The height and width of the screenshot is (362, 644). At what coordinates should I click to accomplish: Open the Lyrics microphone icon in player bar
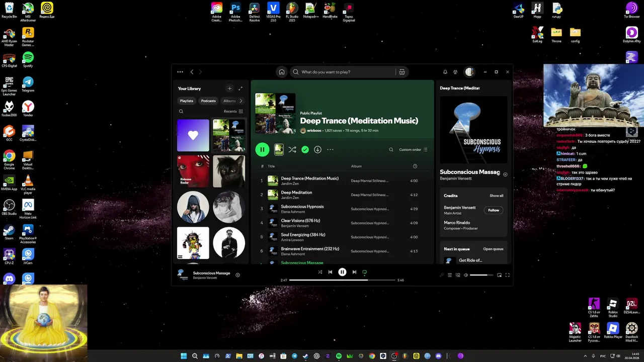[442, 275]
